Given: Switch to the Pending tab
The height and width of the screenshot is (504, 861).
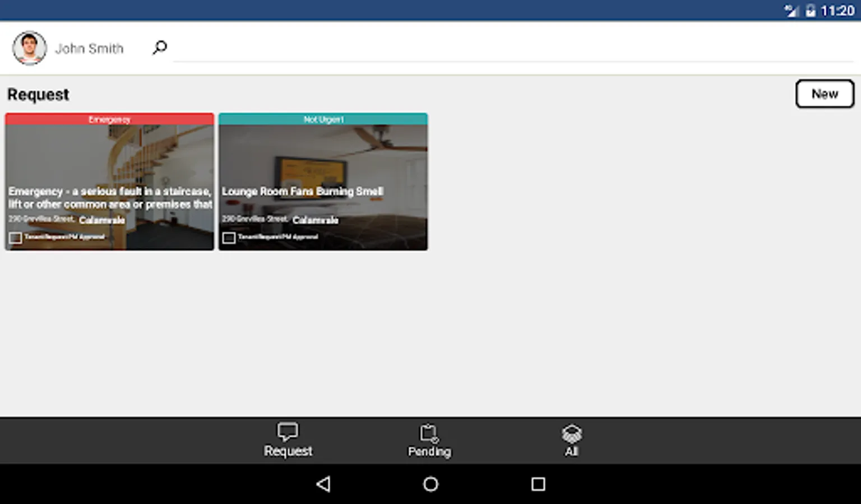Looking at the screenshot, I should 429,440.
